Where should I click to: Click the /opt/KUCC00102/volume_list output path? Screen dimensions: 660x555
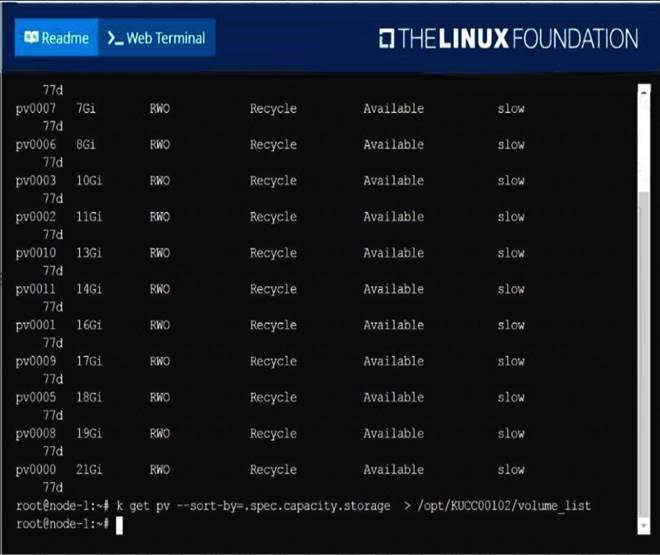click(x=504, y=506)
